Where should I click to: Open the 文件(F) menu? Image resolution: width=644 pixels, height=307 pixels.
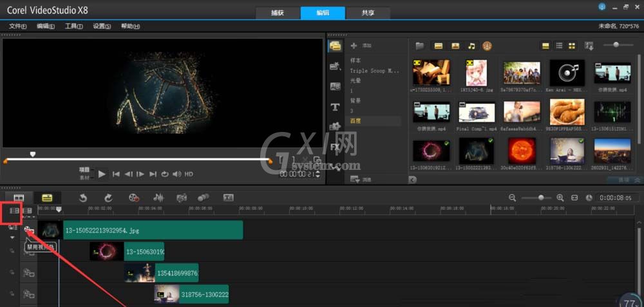18,26
